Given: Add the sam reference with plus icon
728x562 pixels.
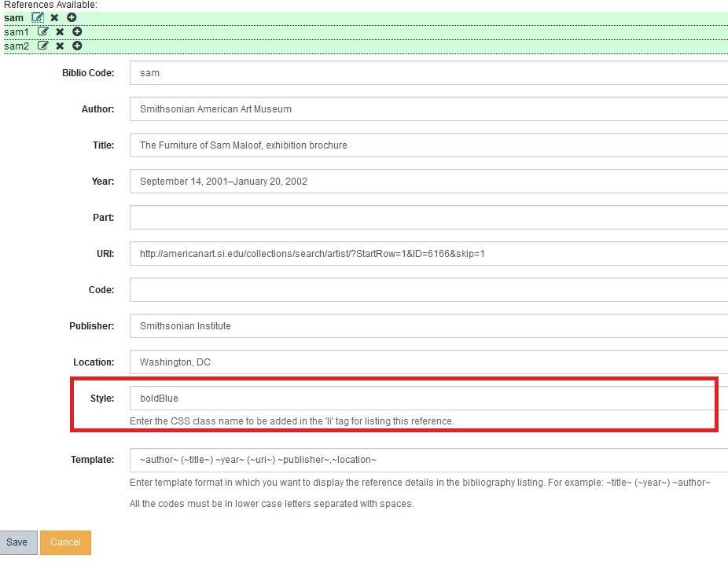Looking at the screenshot, I should [72, 17].
